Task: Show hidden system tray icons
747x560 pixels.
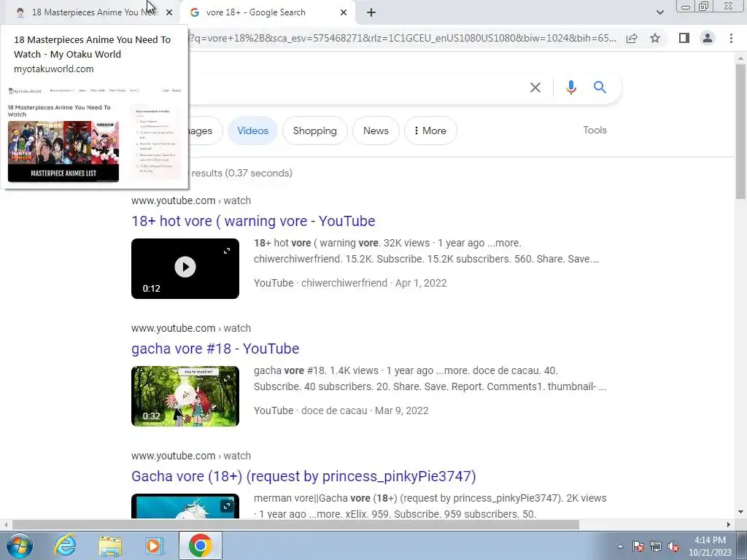Action: point(620,546)
